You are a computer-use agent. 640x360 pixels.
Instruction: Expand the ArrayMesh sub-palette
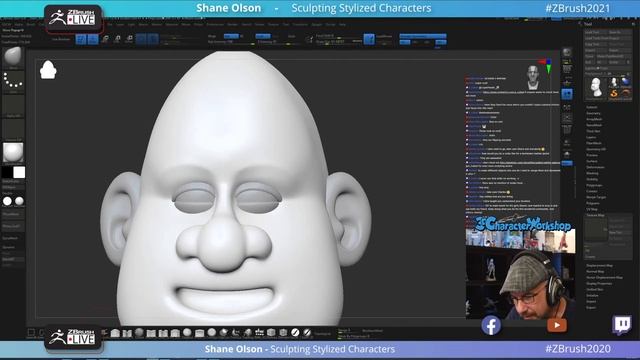(x=594, y=119)
